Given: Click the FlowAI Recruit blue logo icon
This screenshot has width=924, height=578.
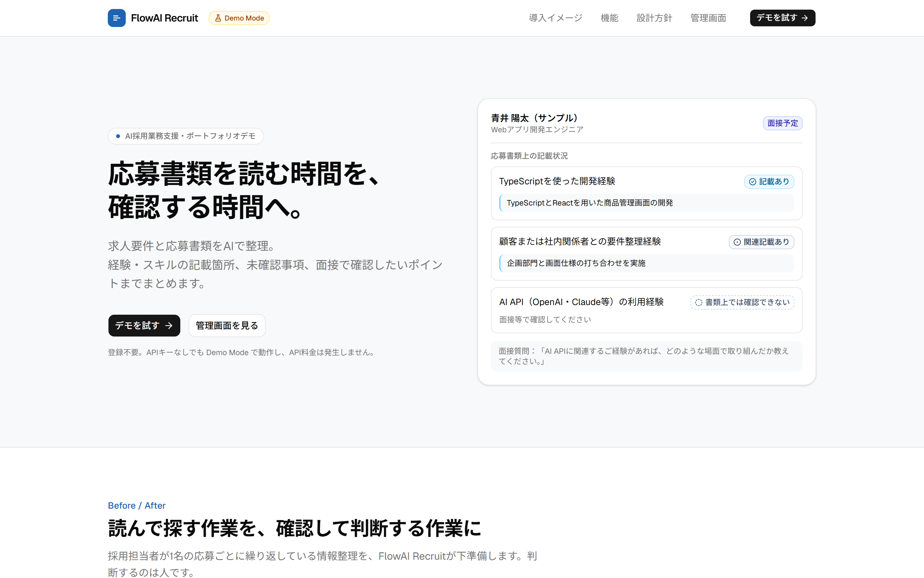Looking at the screenshot, I should (x=116, y=18).
